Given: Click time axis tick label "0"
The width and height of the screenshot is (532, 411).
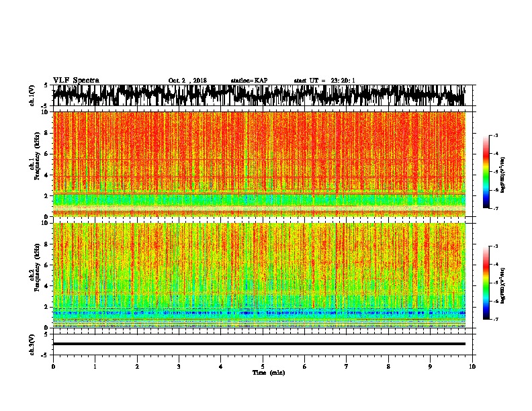Looking at the screenshot, I should (53, 367).
